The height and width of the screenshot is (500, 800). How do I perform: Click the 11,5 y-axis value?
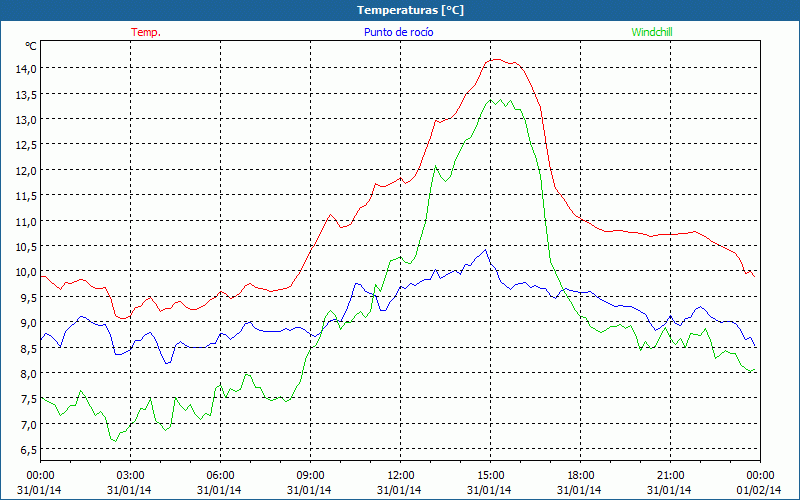coord(26,196)
